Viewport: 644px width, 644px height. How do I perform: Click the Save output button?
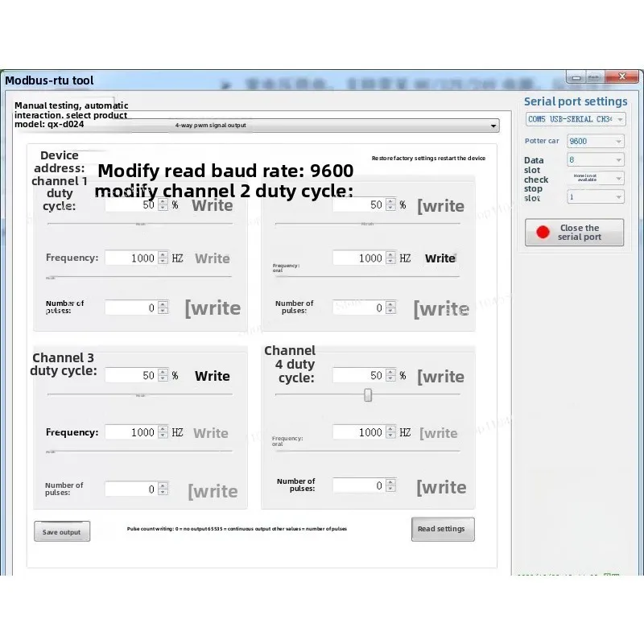click(62, 531)
